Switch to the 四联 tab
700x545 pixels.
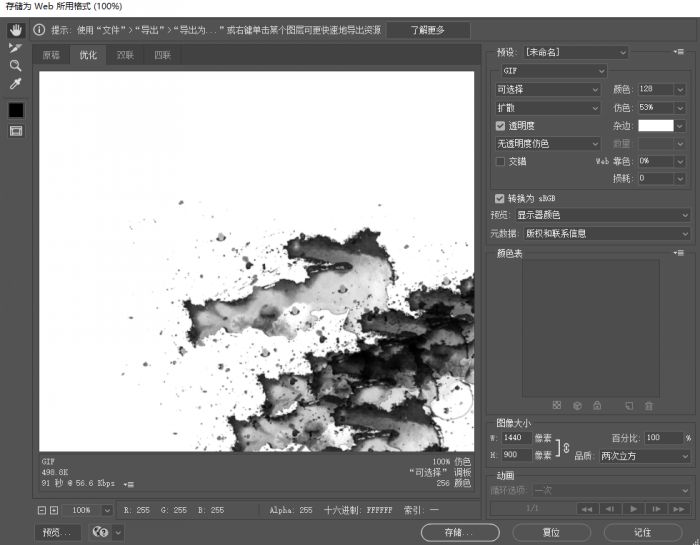pos(162,55)
